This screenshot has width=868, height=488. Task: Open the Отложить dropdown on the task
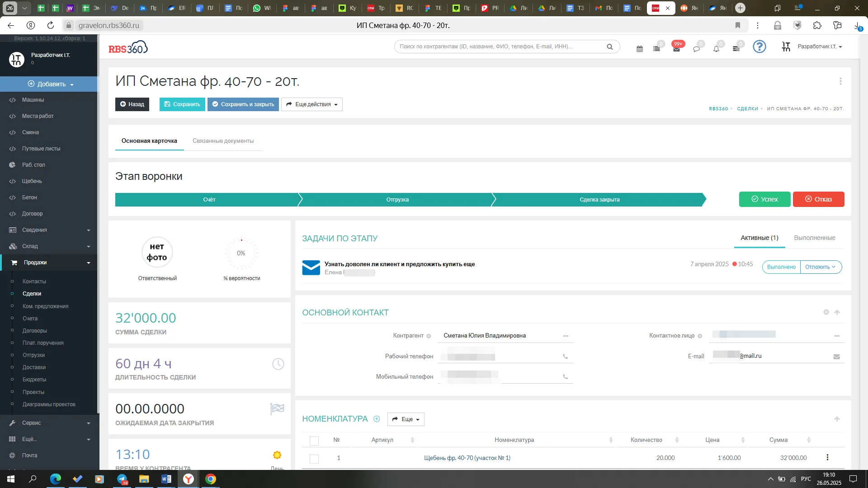tap(821, 267)
